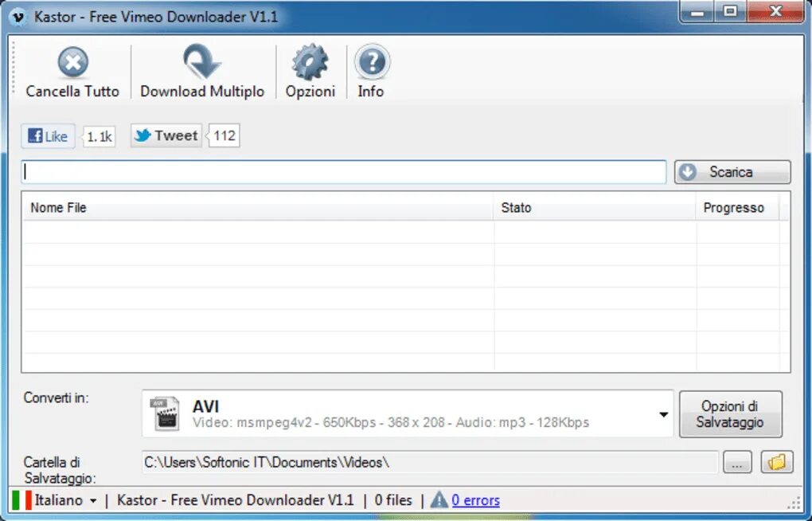Image resolution: width=812 pixels, height=521 pixels.
Task: Click the 1.1k like count bubble
Action: [99, 137]
